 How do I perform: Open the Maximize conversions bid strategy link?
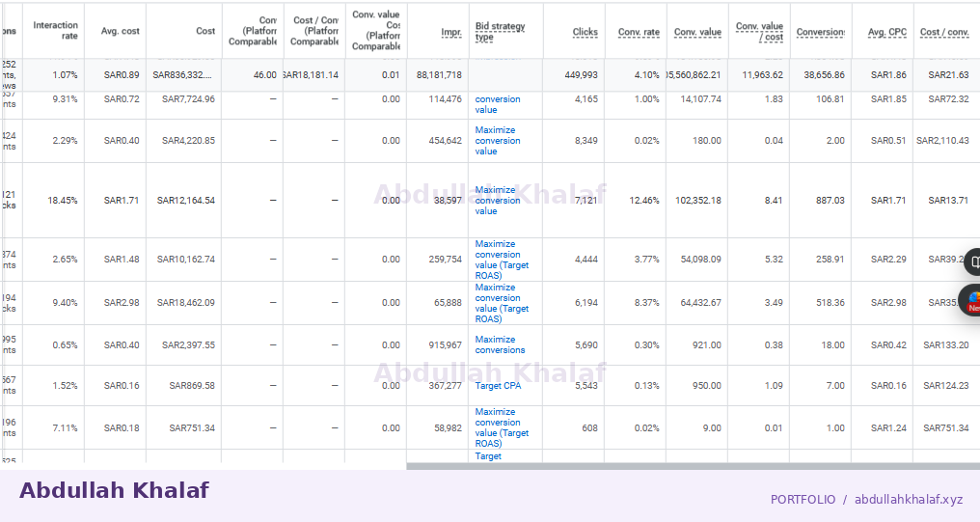point(500,344)
